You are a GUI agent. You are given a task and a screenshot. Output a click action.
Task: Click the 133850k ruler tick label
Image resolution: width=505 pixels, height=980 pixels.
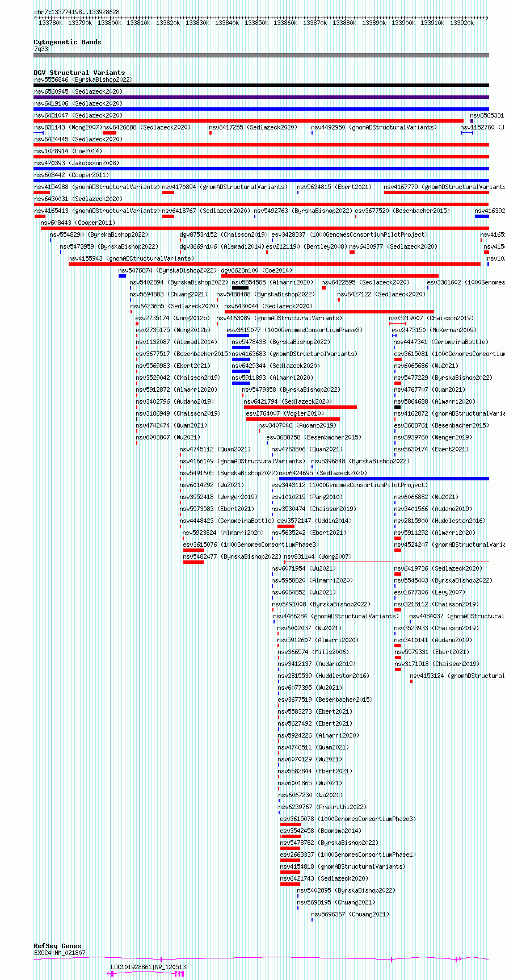click(x=256, y=23)
